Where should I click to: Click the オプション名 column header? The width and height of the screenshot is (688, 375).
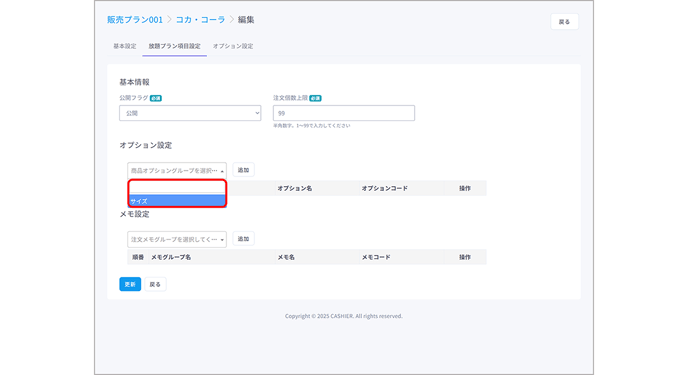pos(294,188)
